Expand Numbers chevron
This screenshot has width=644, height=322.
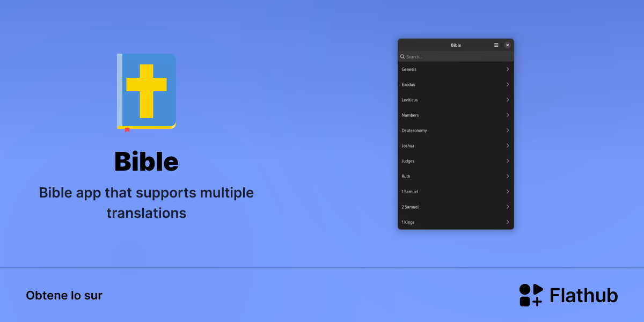click(x=508, y=115)
